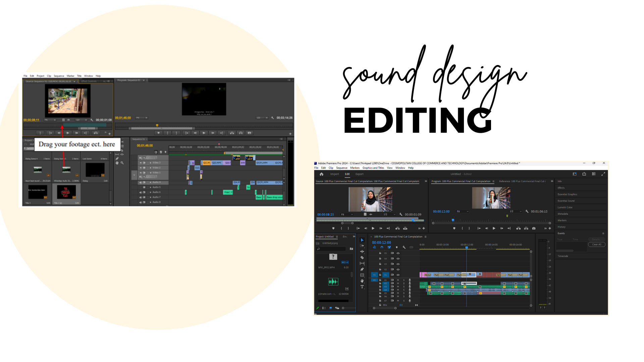Click the 2024 timeline playhead marker at 00:00:12:00

click(467, 248)
